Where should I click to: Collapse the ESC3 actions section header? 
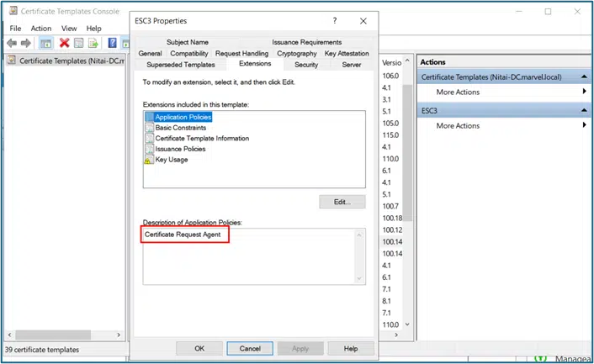point(583,110)
